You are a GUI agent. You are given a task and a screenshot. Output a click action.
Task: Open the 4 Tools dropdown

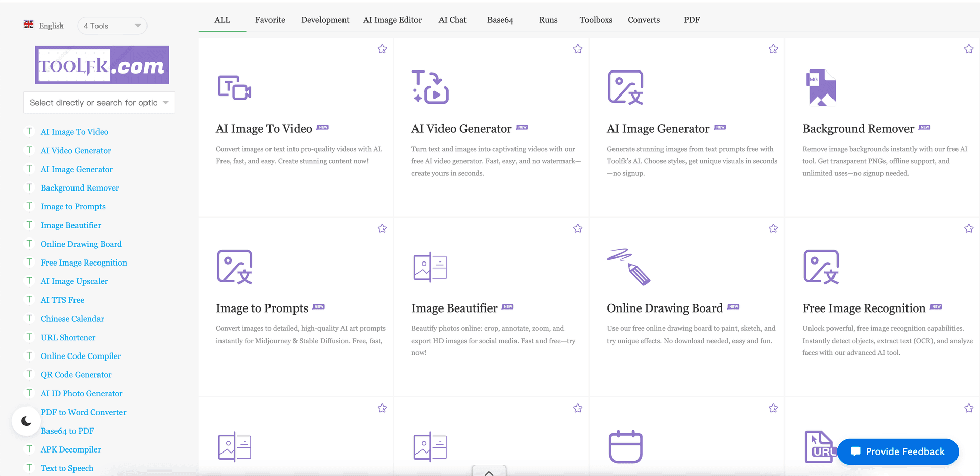point(112,26)
